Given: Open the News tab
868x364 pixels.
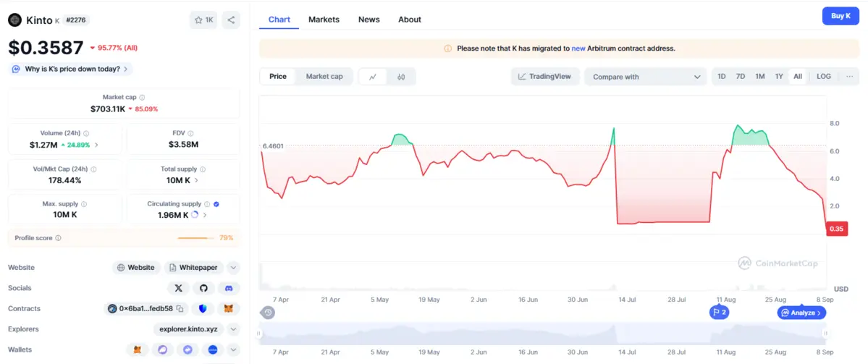Looking at the screenshot, I should (x=368, y=20).
